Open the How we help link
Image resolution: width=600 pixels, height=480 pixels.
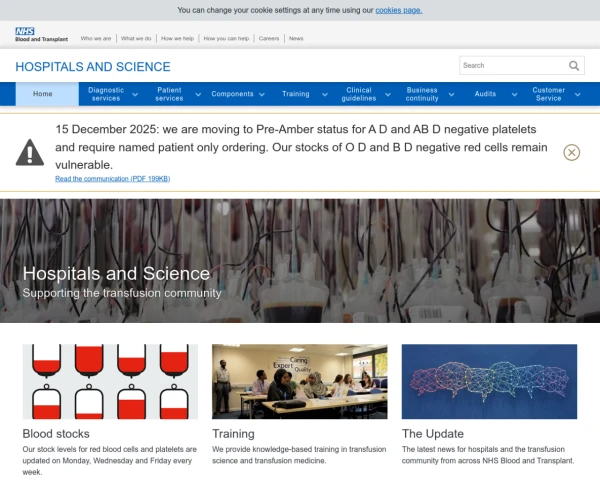[177, 38]
